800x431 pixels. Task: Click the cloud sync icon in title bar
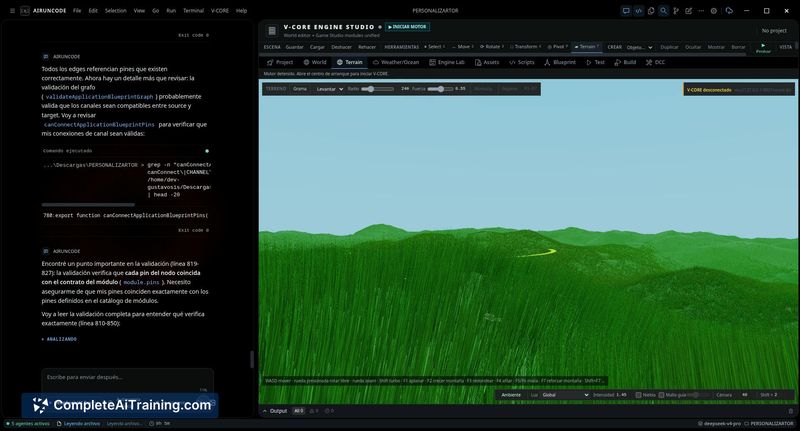[729, 11]
